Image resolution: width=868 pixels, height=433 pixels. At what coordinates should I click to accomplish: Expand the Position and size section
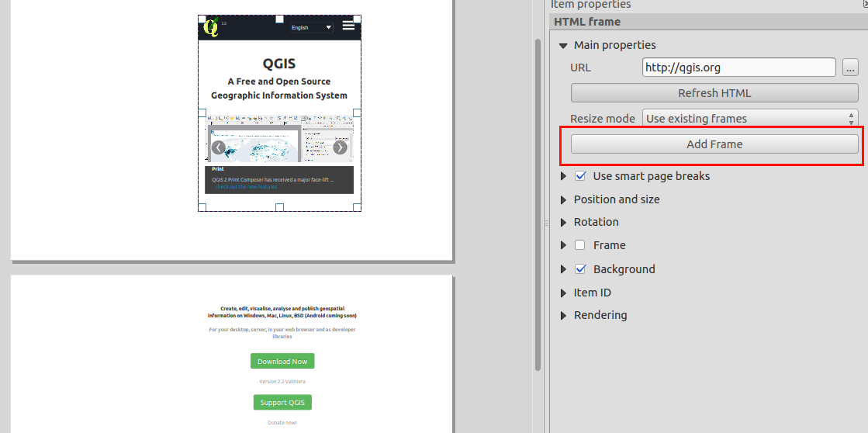[x=564, y=199]
